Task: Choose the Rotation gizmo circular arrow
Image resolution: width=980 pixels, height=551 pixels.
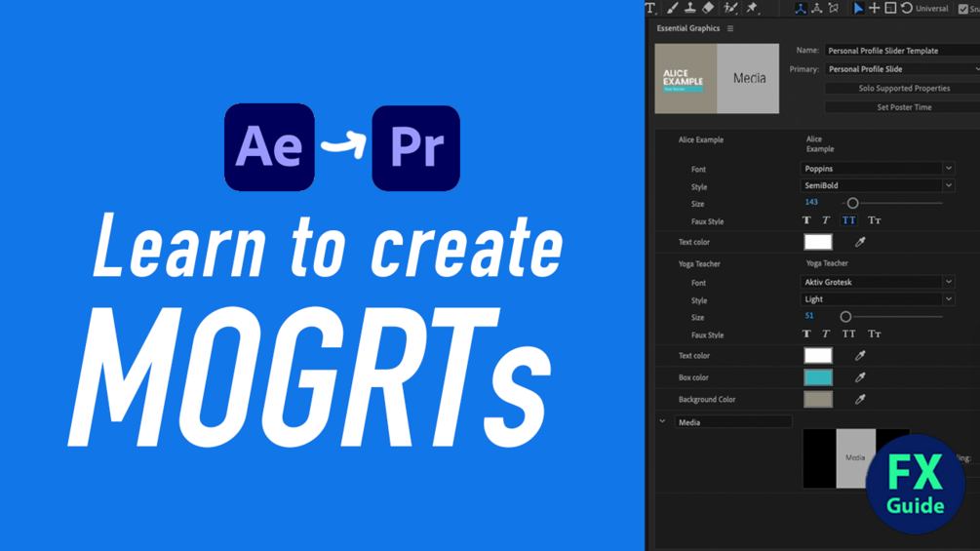Action: point(907,8)
